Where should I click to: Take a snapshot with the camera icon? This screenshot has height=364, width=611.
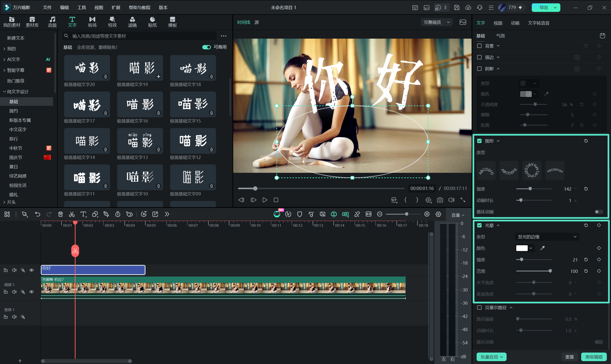coord(440,200)
